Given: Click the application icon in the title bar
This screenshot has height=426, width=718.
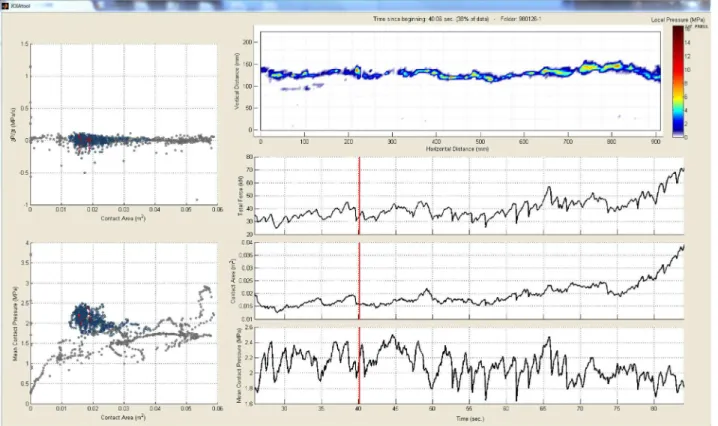Looking at the screenshot, I should click(5, 6).
